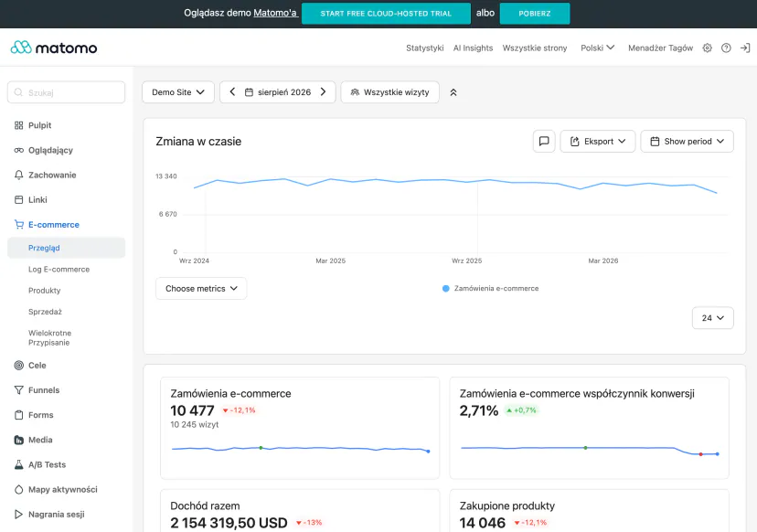Viewport: 757px width, 532px height.
Task: Click the E-commerce shopping cart icon
Action: tap(19, 225)
